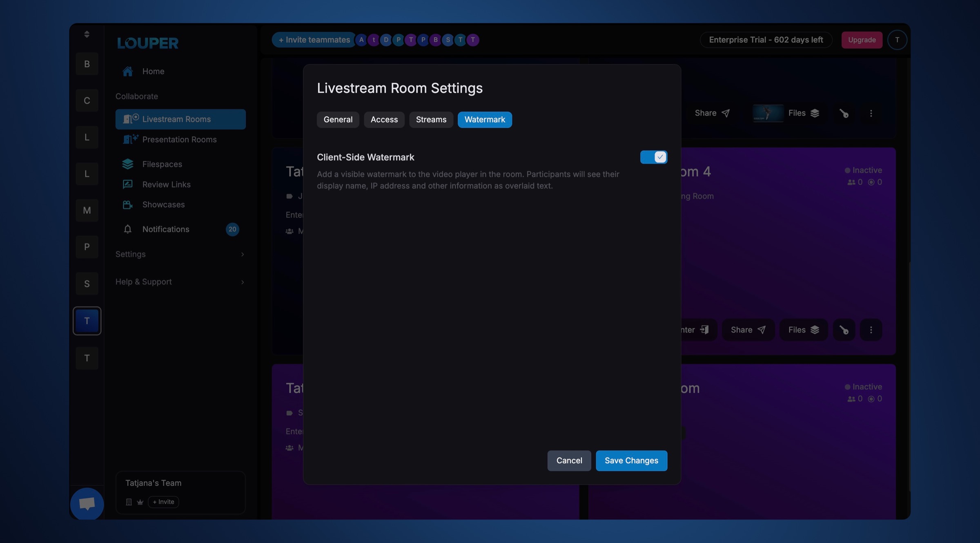
Task: Switch to workspace S
Action: pyautogui.click(x=87, y=283)
